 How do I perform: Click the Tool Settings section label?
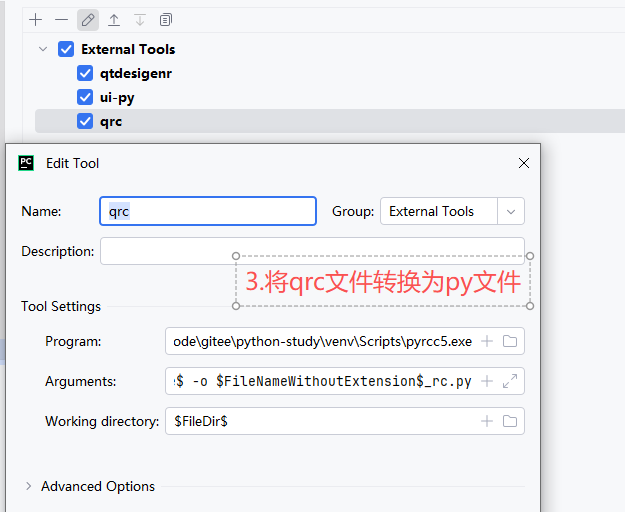(x=61, y=306)
